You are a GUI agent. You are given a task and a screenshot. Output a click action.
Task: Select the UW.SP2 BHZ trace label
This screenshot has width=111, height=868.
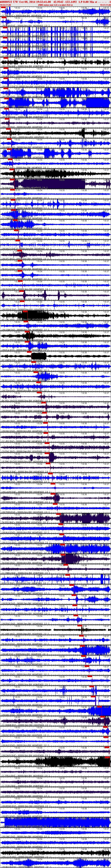[x=25, y=259]
